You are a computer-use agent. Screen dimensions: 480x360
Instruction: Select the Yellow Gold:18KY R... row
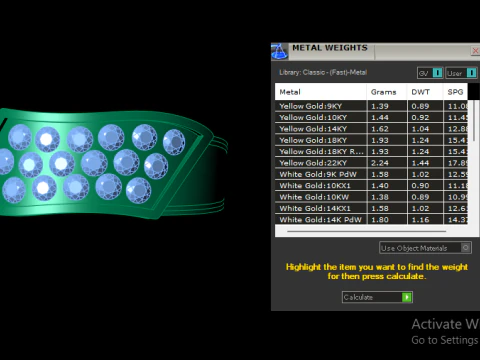[x=371, y=151]
